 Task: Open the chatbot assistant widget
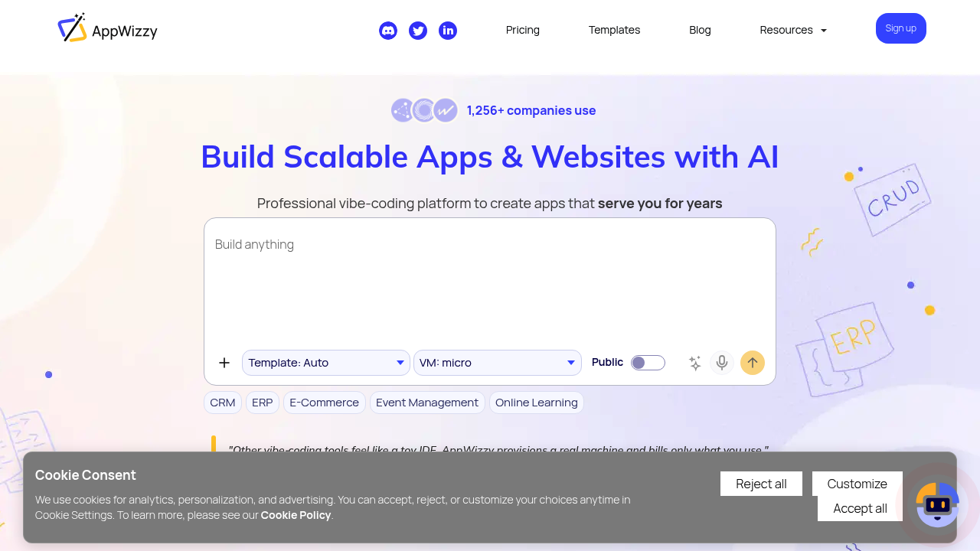coord(936,504)
